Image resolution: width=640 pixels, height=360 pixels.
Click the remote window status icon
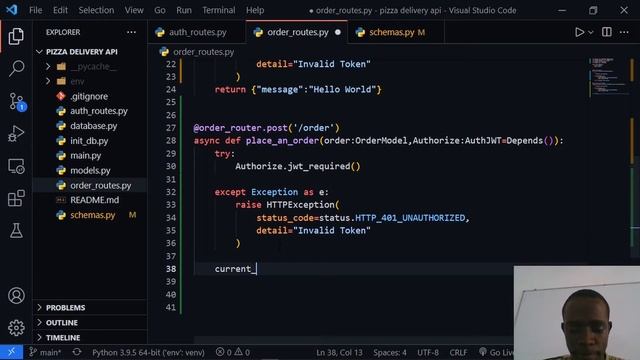[x=11, y=352]
